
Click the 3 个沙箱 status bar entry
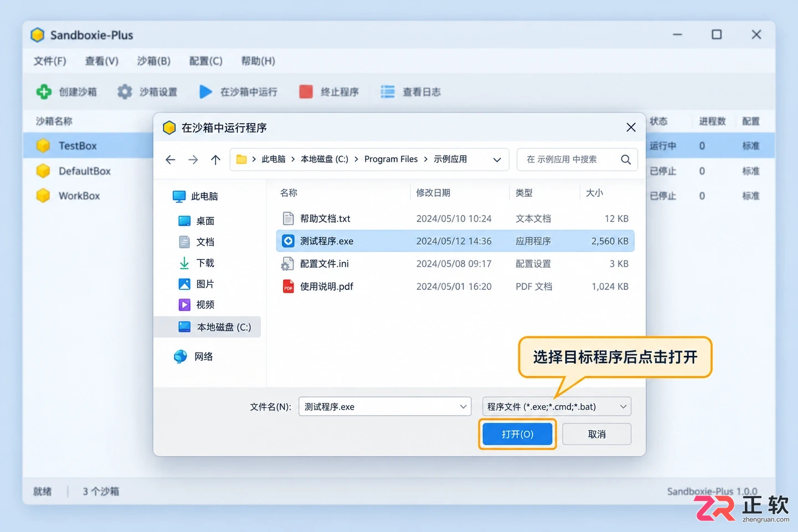[101, 491]
